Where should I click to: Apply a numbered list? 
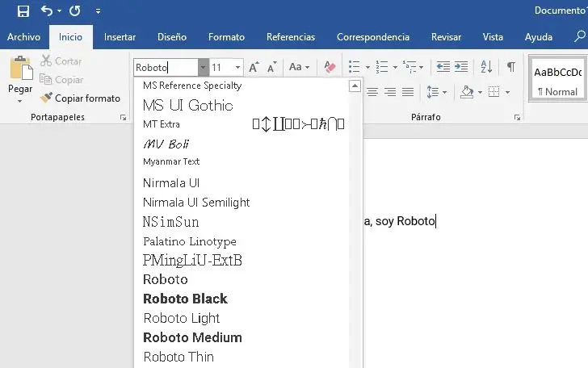[x=382, y=67]
